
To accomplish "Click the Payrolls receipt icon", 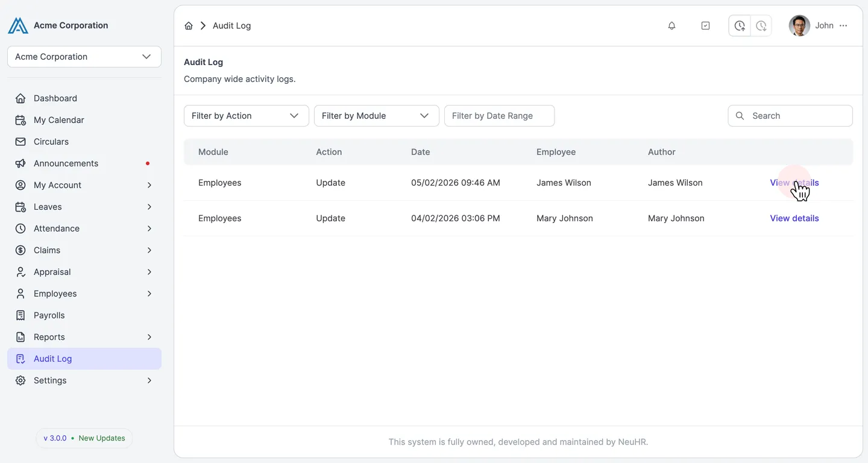I will [x=20, y=315].
